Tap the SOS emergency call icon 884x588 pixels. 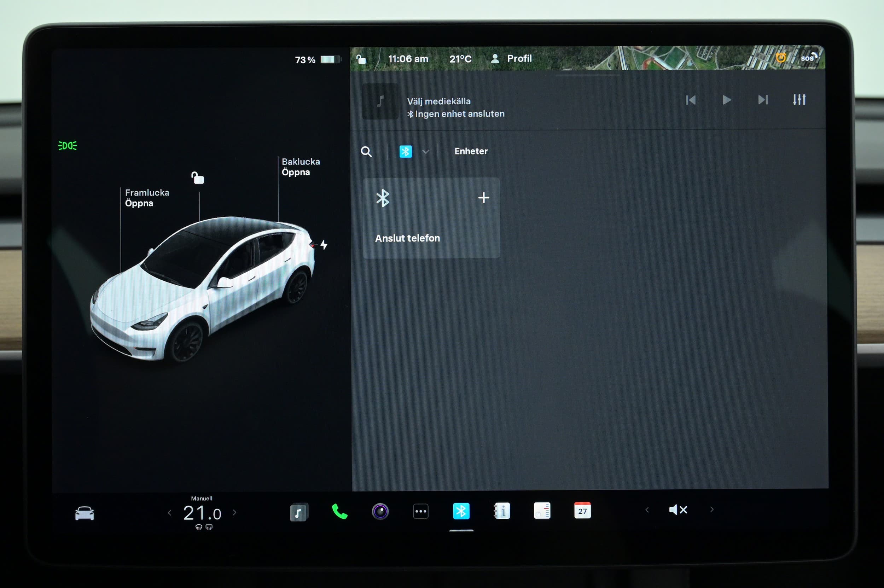click(809, 57)
